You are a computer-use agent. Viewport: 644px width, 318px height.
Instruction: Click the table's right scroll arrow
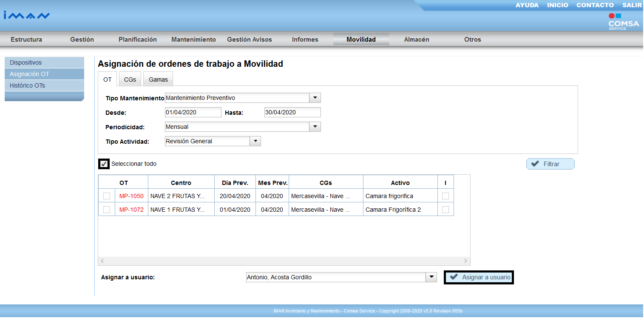click(x=465, y=261)
